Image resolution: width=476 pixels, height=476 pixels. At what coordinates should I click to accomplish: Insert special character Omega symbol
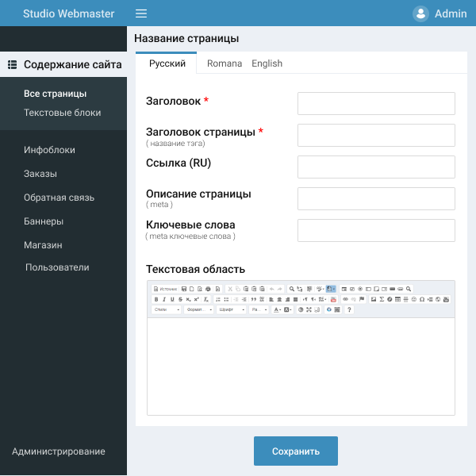tap(421, 299)
